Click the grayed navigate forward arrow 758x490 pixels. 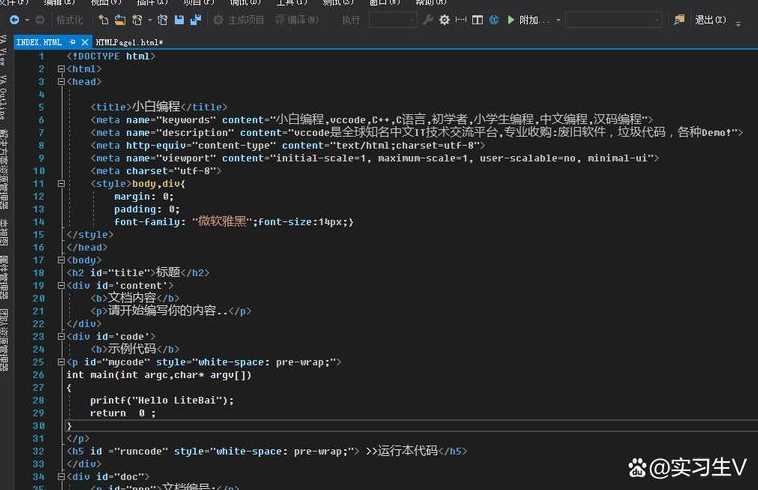pos(40,20)
